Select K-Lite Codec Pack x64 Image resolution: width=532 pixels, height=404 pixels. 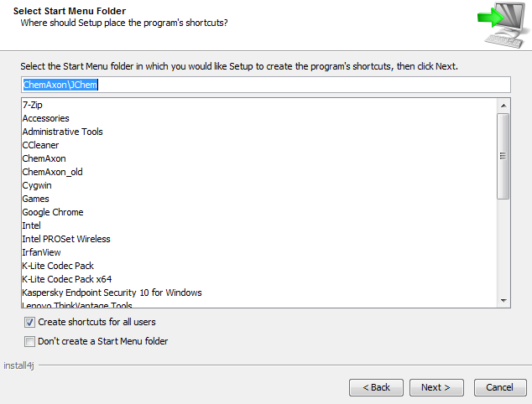[x=67, y=279]
